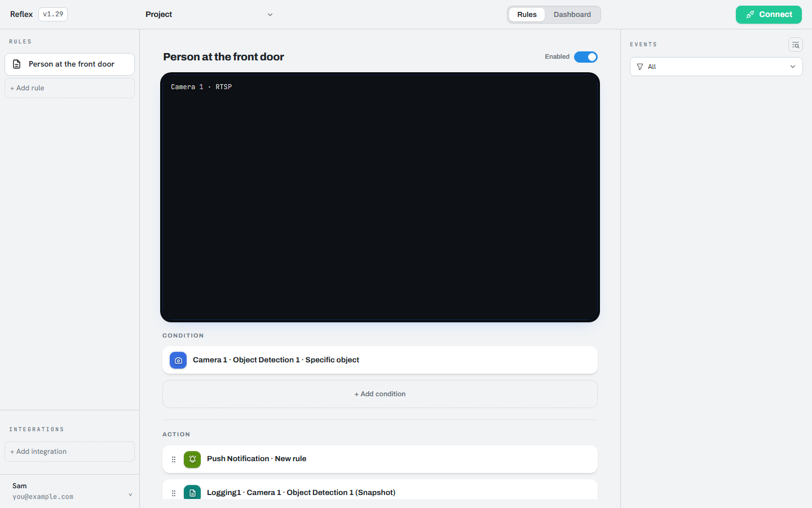The image size is (812, 508).
Task: Click the drag handle of Push Notification
Action: [x=174, y=459]
